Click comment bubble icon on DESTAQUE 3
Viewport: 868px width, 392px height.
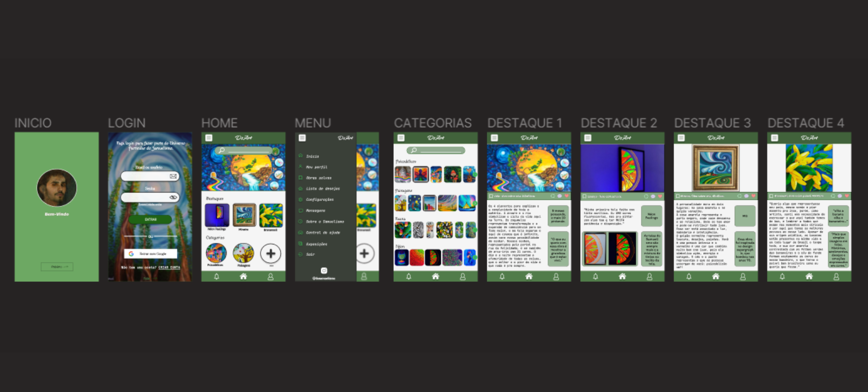(746, 196)
